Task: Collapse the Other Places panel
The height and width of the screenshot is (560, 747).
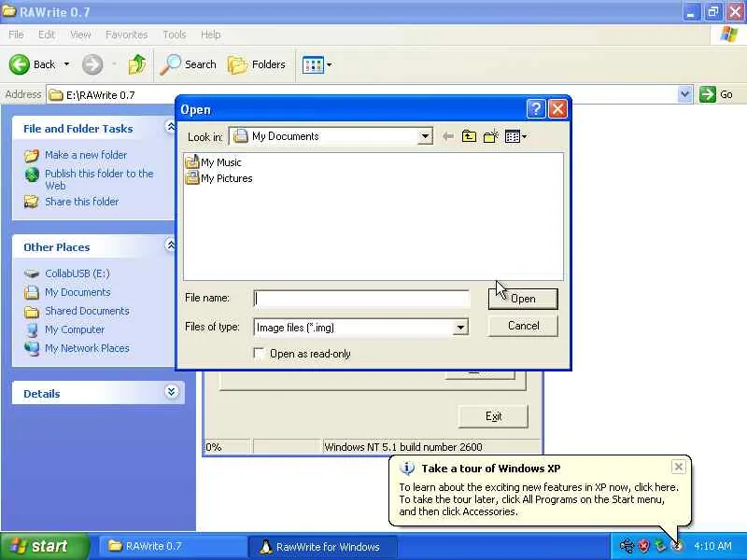Action: point(171,245)
